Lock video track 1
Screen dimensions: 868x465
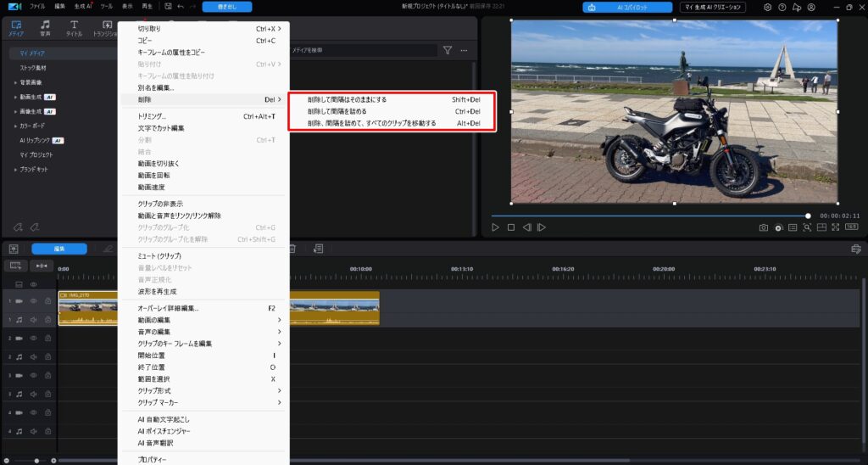[48, 301]
